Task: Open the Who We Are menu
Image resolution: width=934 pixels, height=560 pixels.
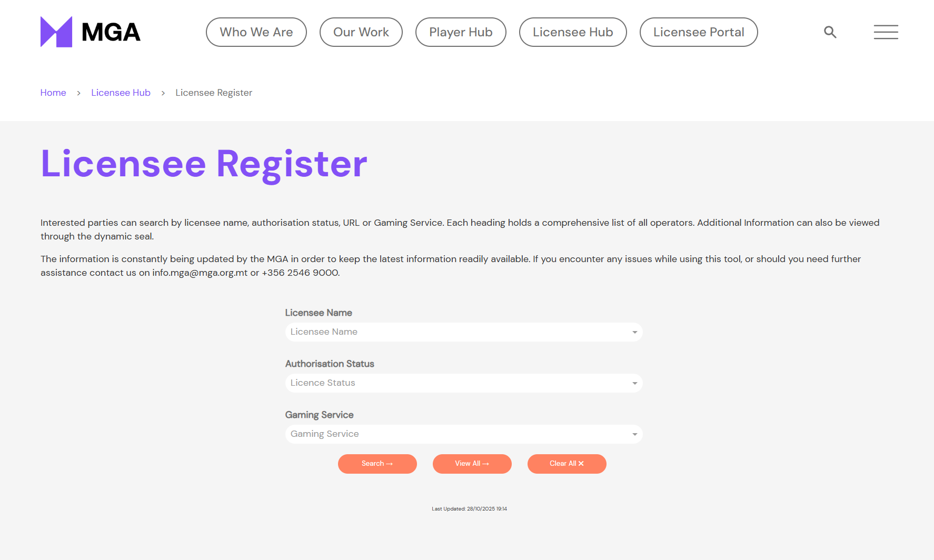Action: coord(256,32)
